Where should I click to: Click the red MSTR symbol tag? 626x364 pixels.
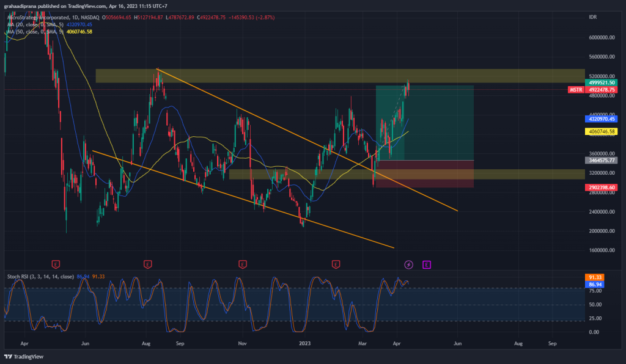[576, 90]
